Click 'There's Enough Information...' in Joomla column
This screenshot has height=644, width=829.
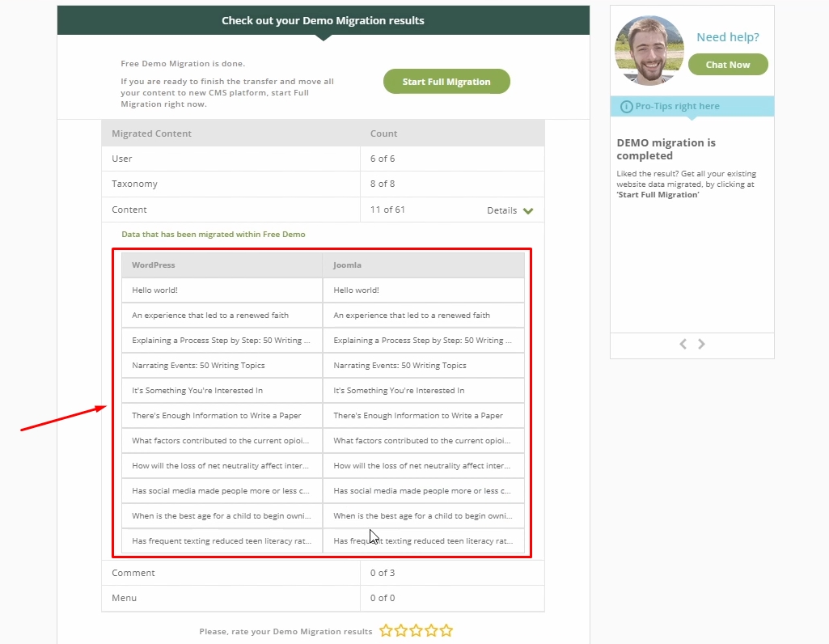coord(417,416)
